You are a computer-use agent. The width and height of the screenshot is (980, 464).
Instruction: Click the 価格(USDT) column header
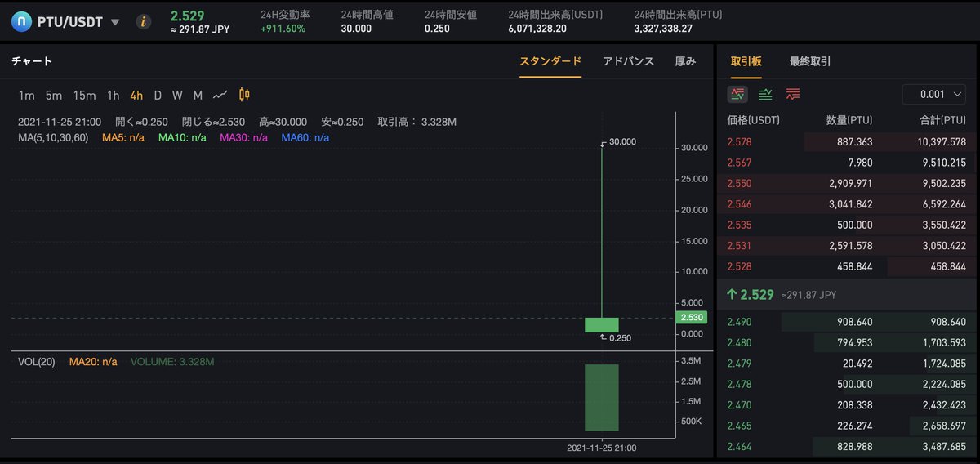click(x=753, y=120)
